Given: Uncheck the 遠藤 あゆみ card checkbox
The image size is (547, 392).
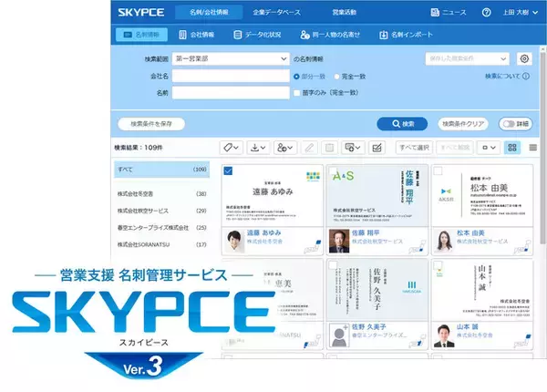Looking at the screenshot, I should (x=227, y=170).
